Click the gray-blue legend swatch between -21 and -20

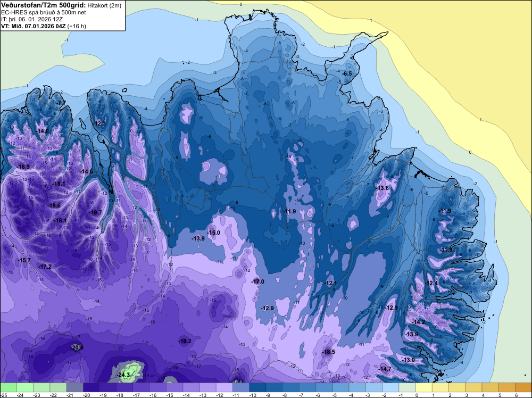[x=74, y=387]
